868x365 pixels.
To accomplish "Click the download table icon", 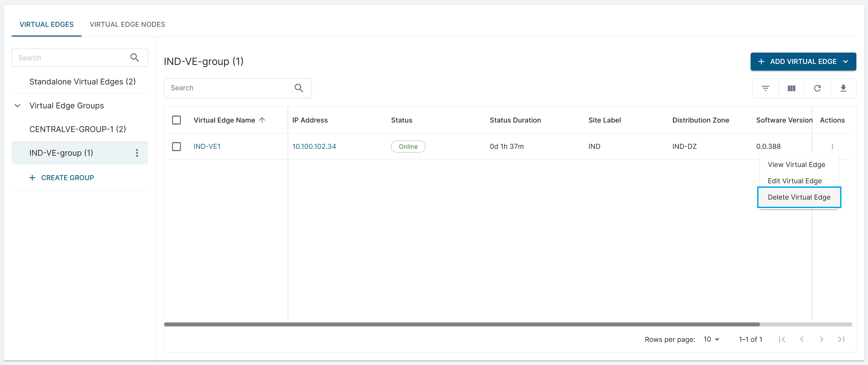I will pyautogui.click(x=843, y=88).
